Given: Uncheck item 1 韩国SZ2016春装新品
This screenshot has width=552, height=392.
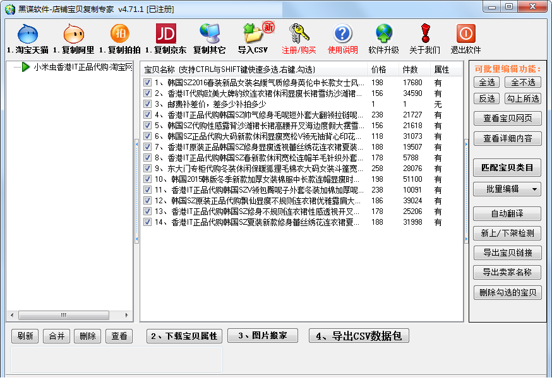Looking at the screenshot, I should point(148,83).
